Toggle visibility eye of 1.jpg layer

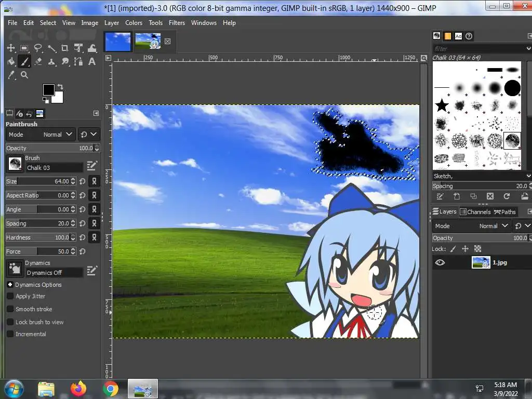coord(440,262)
